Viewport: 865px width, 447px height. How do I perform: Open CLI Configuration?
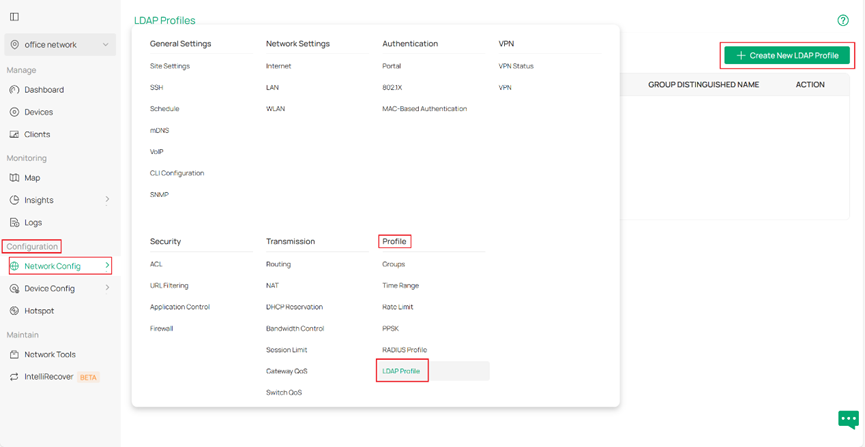[x=177, y=173]
